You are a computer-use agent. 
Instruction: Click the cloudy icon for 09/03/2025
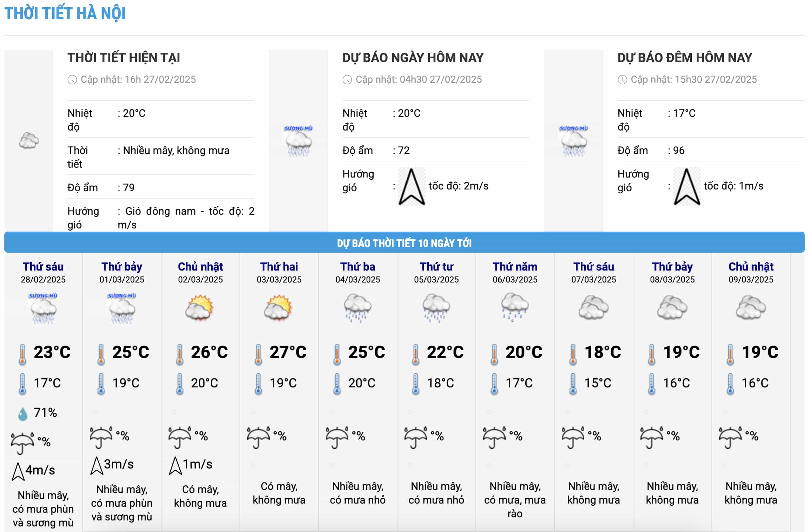pyautogui.click(x=751, y=308)
